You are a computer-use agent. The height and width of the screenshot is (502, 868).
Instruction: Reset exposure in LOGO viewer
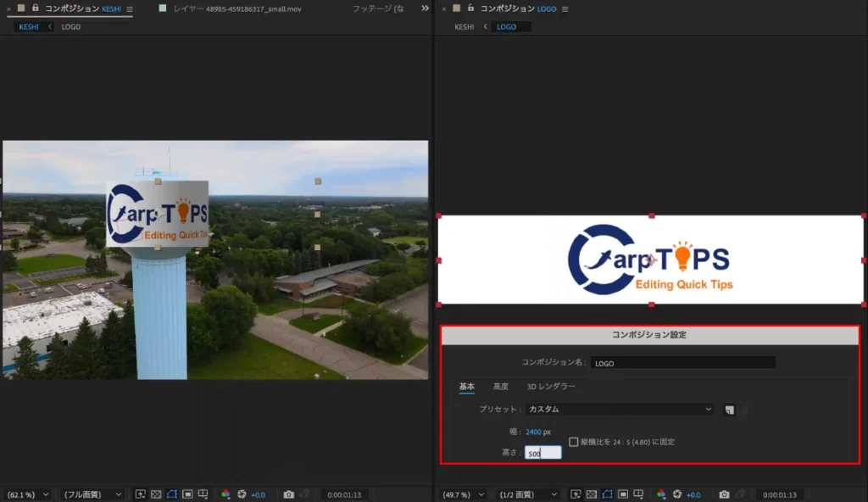pos(677,494)
